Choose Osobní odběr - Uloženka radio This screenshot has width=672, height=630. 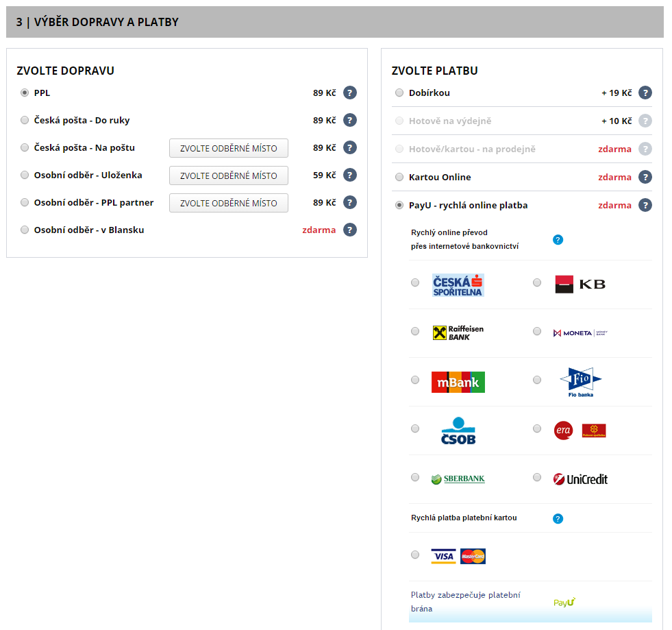point(25,175)
